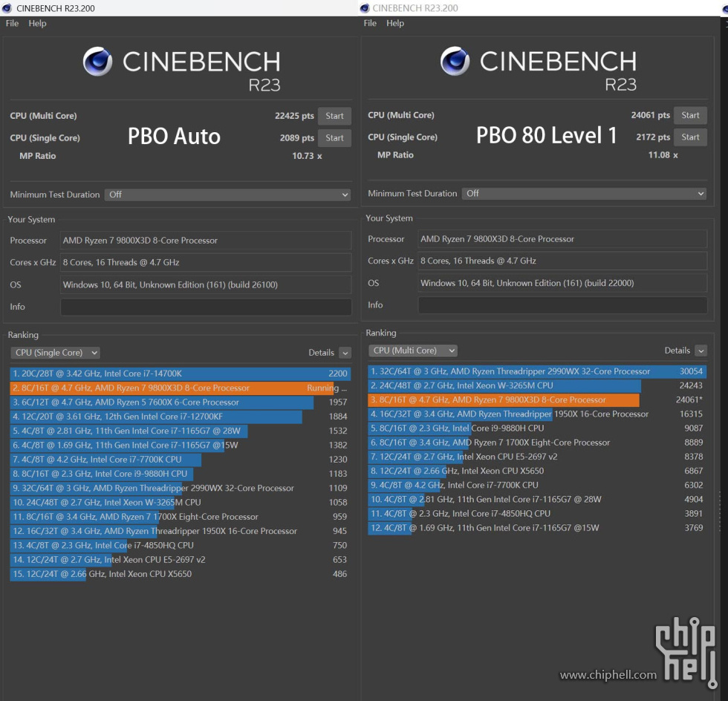Select left ranking row 8, Intel Core i9-9880H

[x=180, y=474]
